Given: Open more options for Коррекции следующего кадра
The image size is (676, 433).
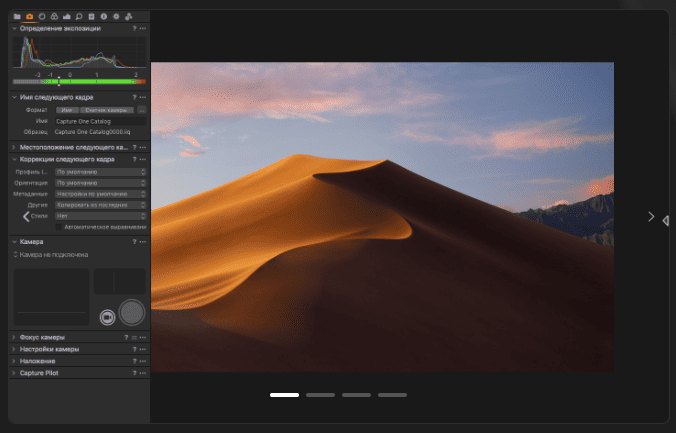Looking at the screenshot, I should [143, 160].
